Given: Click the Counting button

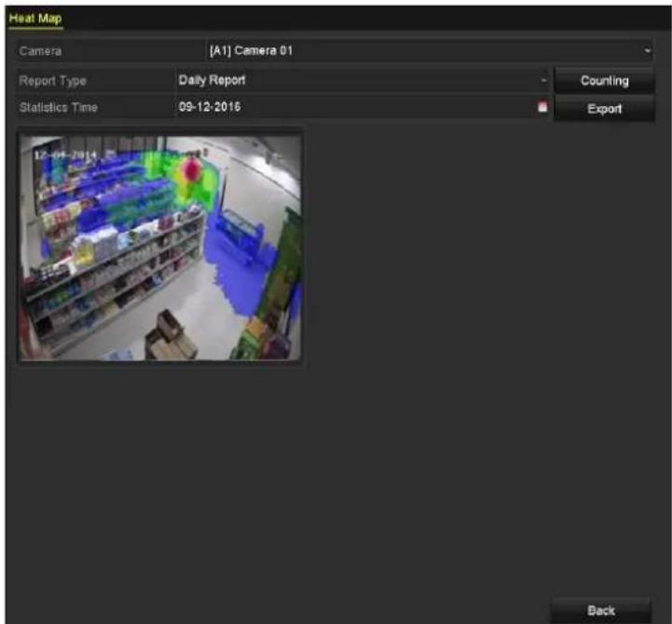Looking at the screenshot, I should pos(604,81).
